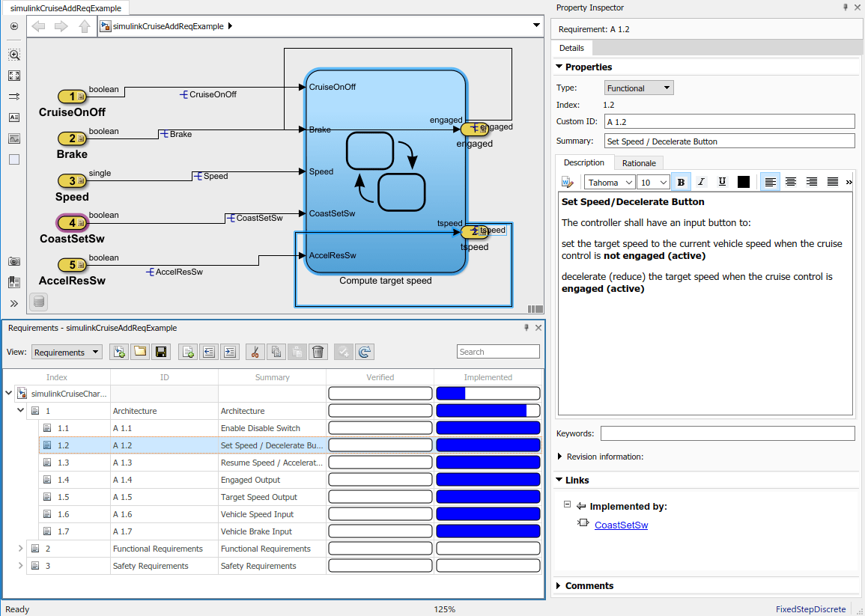Click the Zoom In tool in the left palette
This screenshot has width=865, height=616.
pos(14,55)
